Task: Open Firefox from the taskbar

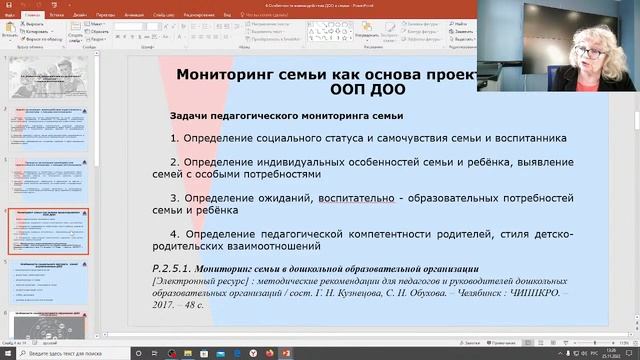Action: [x=269, y=353]
